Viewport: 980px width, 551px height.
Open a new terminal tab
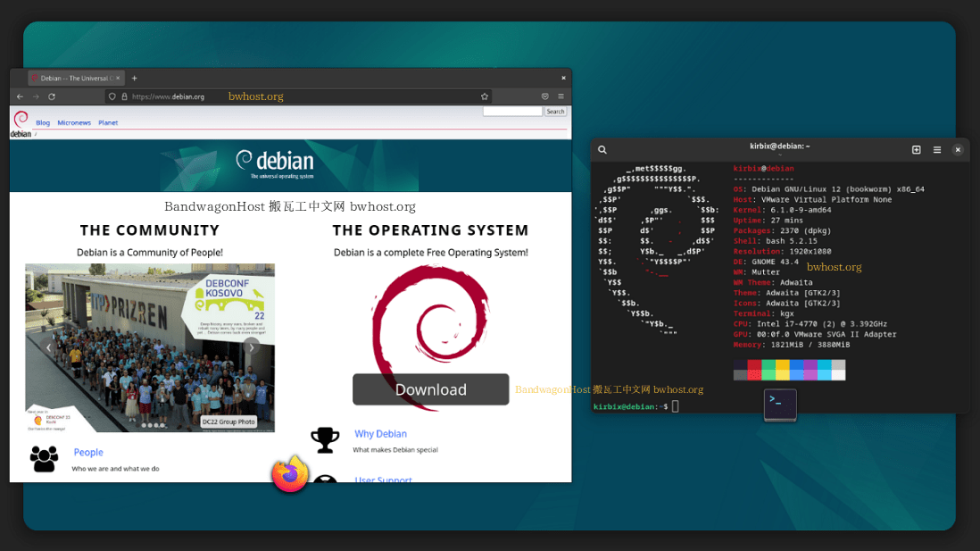917,149
